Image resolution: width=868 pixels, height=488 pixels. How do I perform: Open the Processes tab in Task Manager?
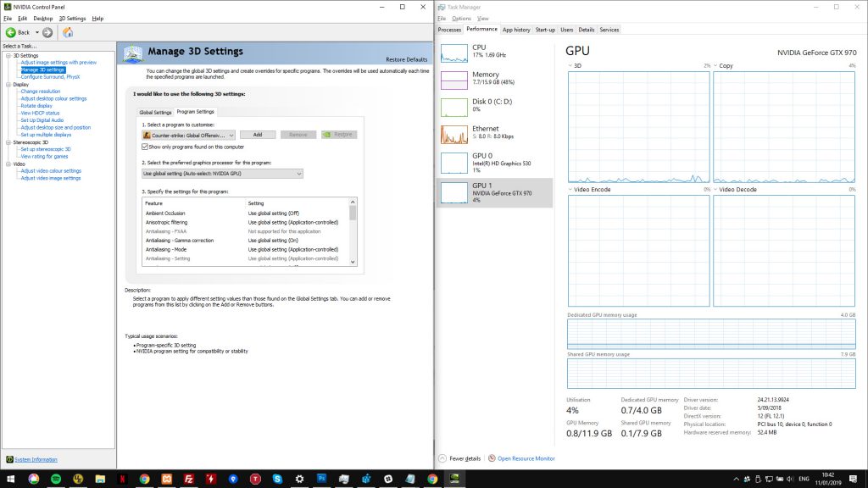point(449,30)
